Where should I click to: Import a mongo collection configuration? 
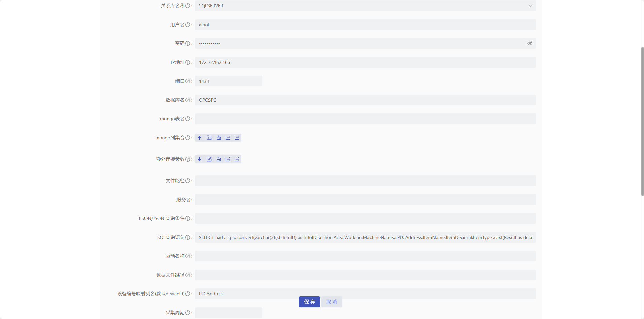(x=237, y=137)
